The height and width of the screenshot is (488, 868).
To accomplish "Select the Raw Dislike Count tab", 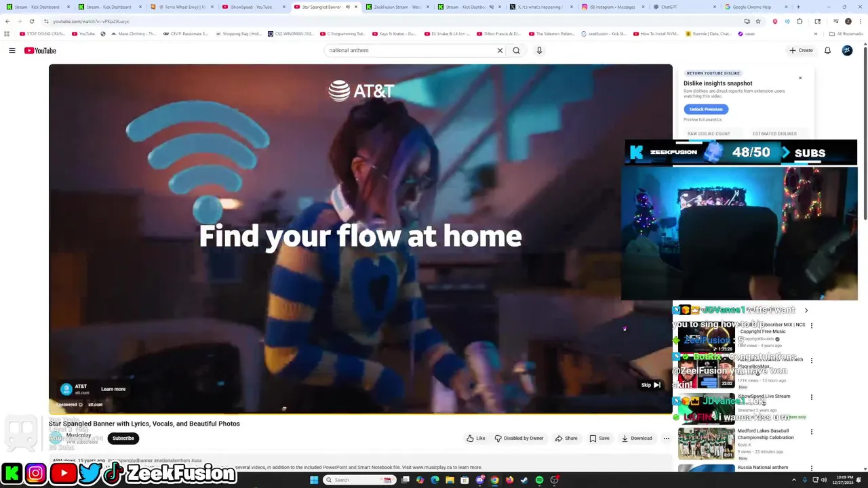I will (709, 134).
